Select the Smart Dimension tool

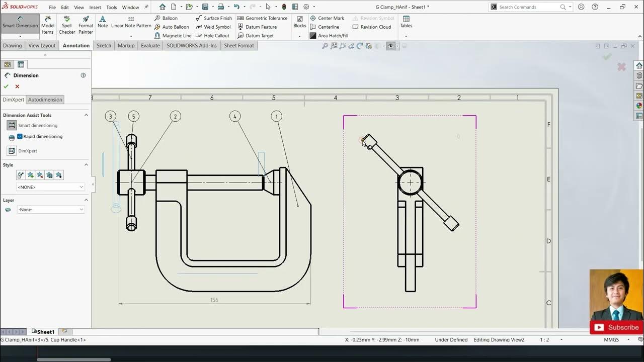tap(20, 23)
